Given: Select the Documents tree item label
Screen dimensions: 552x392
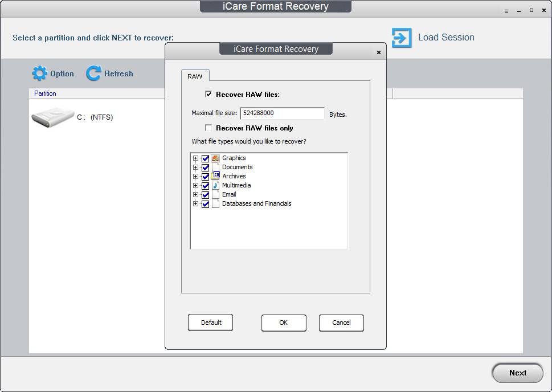Looking at the screenshot, I should tap(238, 167).
